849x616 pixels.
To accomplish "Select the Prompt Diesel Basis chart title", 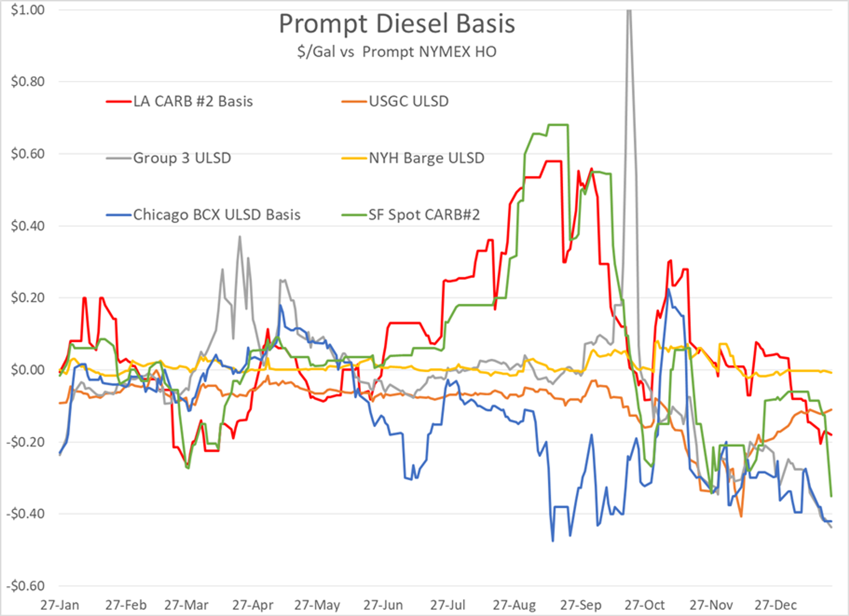I will tap(397, 24).
